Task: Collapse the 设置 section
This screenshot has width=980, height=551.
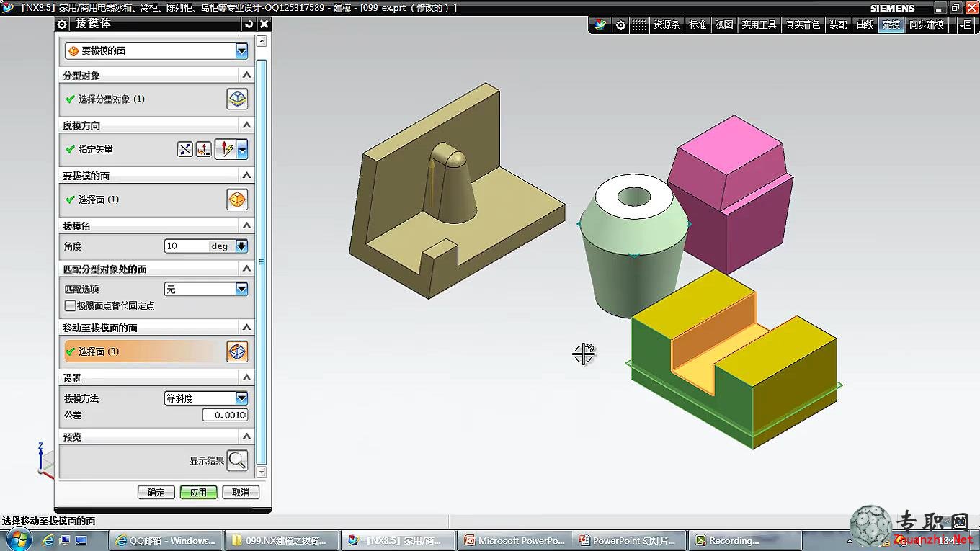Action: (x=246, y=377)
